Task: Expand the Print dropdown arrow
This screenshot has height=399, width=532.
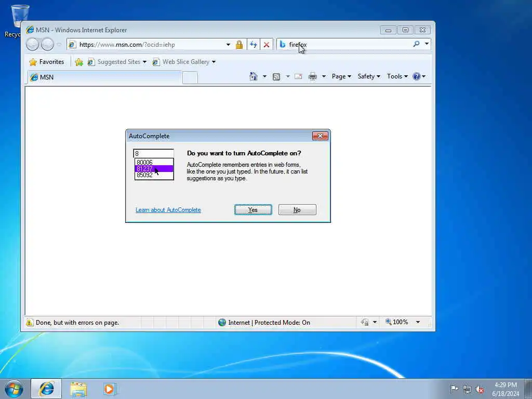Action: pyautogui.click(x=324, y=76)
